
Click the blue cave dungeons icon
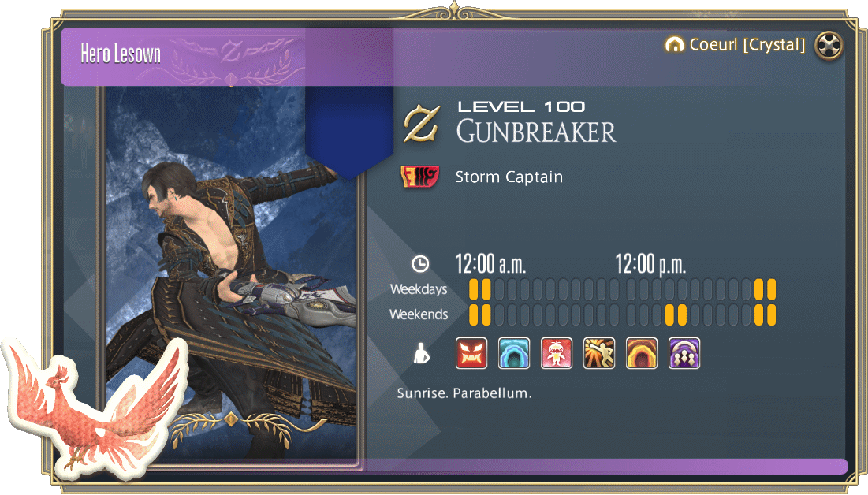click(514, 353)
